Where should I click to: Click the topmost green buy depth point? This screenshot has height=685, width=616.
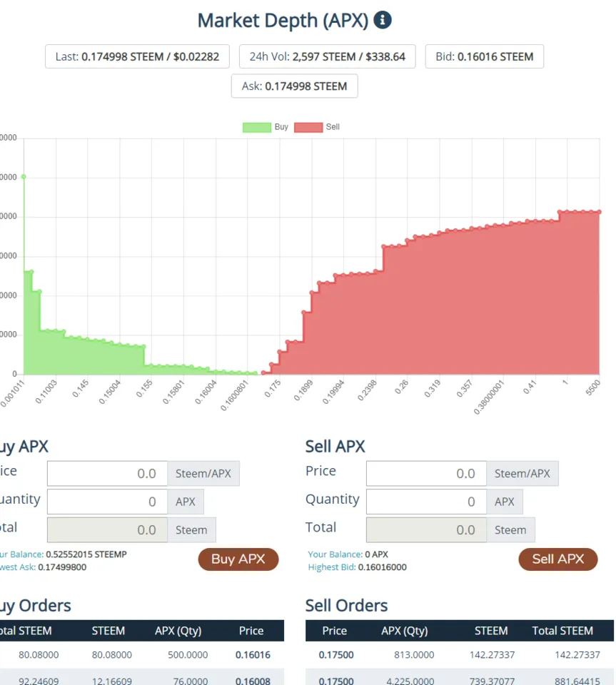24,177
